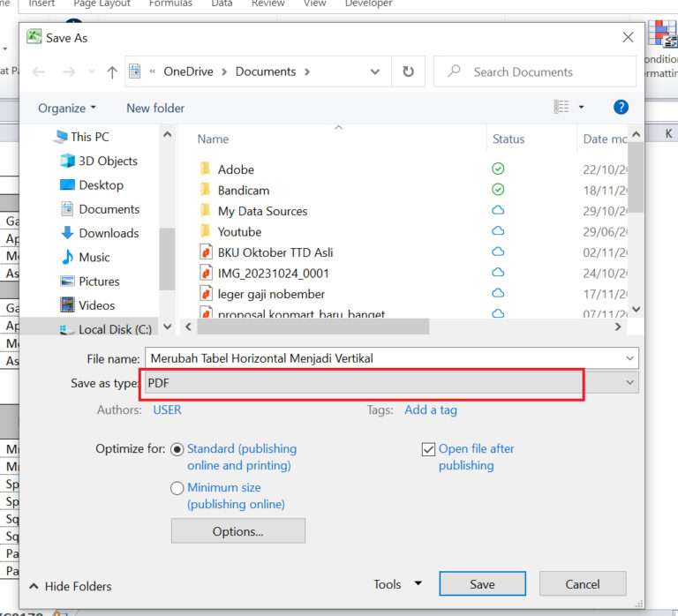Open the Developer ribbon tab
Image resolution: width=678 pixels, height=616 pixels.
(368, 4)
